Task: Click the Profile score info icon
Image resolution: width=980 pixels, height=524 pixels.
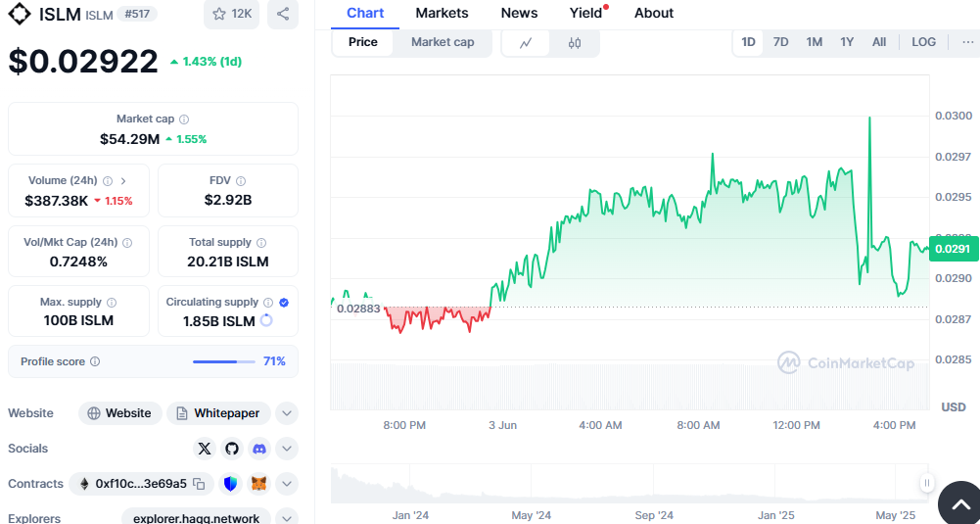Action: point(95,361)
